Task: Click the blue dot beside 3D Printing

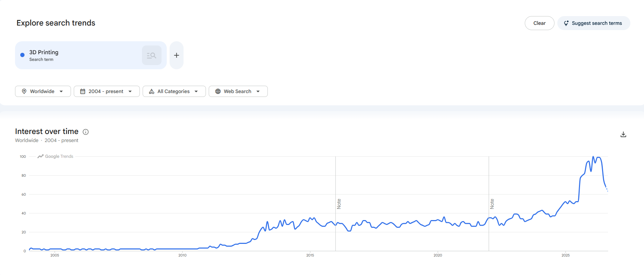Action: 22,55
